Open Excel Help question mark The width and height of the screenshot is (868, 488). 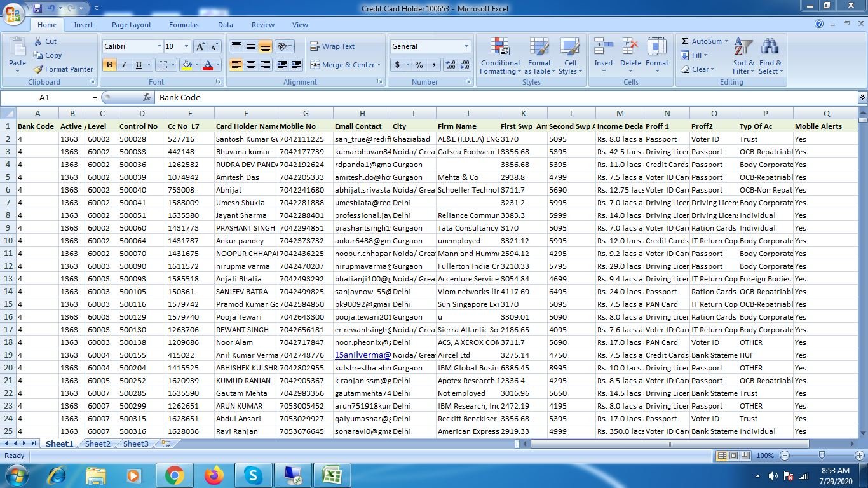click(x=819, y=24)
